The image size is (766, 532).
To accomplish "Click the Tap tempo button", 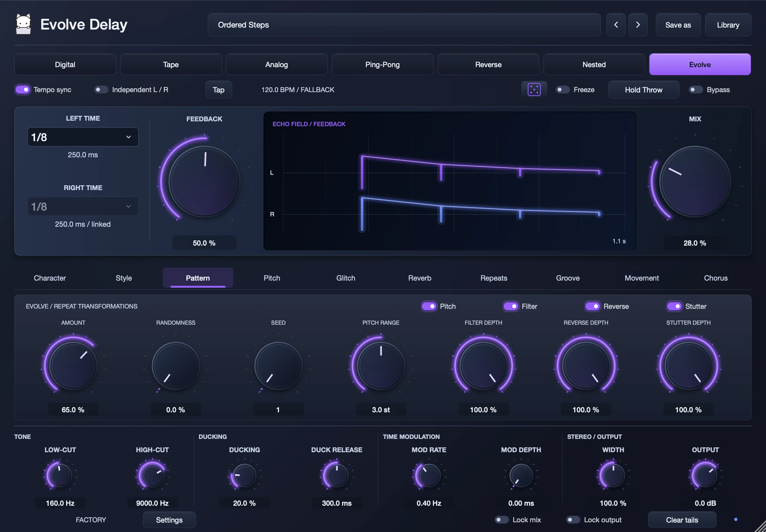I will pos(218,90).
